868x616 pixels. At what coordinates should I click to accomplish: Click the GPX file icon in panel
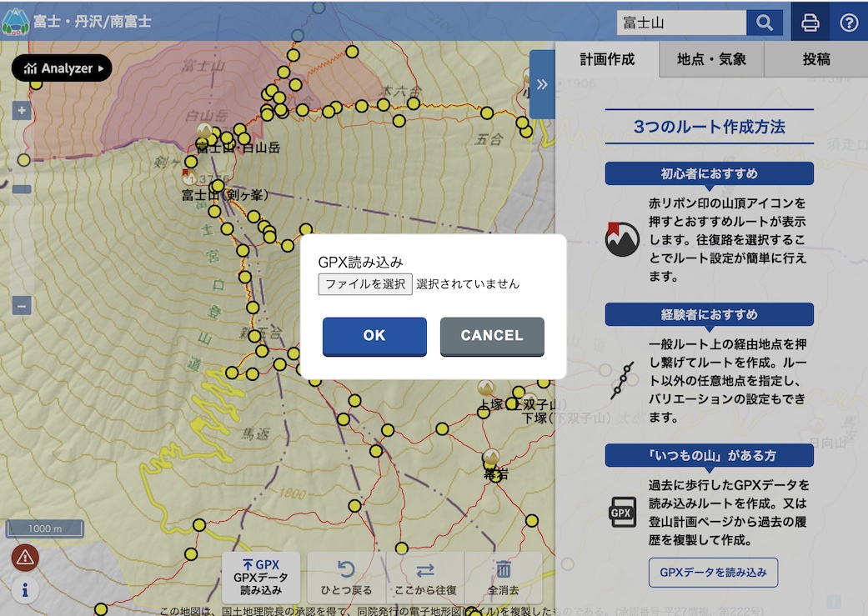(622, 512)
